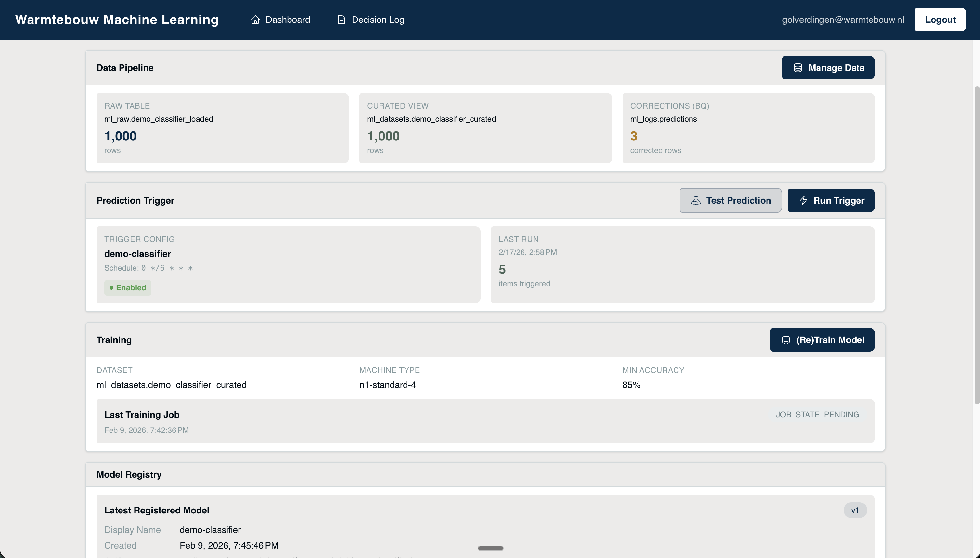This screenshot has height=558, width=980.
Task: Click the gray progress pill under model details
Action: coord(490,548)
